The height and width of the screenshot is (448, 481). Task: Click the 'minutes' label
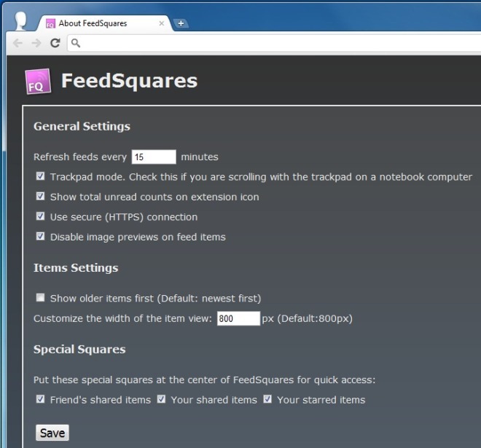tap(200, 157)
